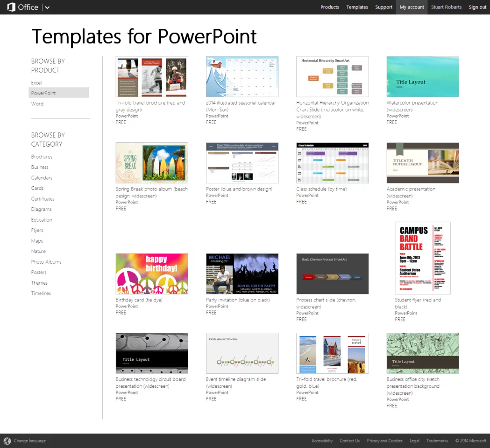Sign out of Stuart Robarts account
Viewport: 490px width, 448px height.
coord(477,7)
